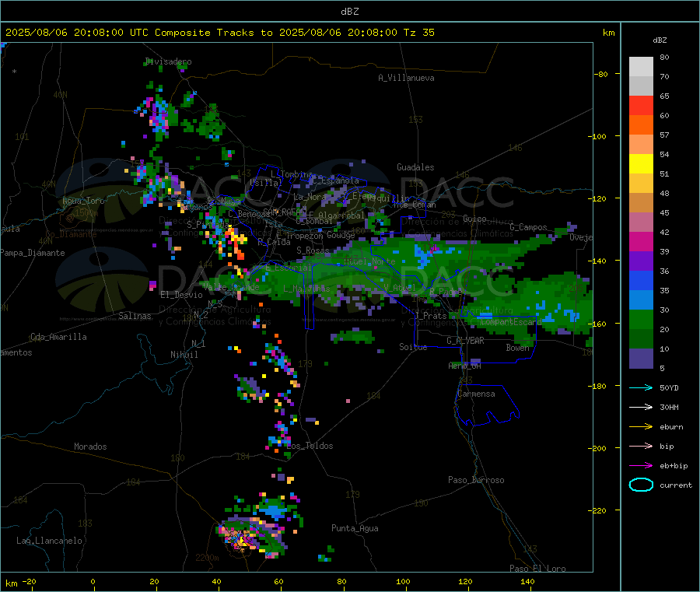Select the dark green swatch between 20 and 10 dBZ
Image resolution: width=700 pixels, height=592 pixels.
pos(641,339)
